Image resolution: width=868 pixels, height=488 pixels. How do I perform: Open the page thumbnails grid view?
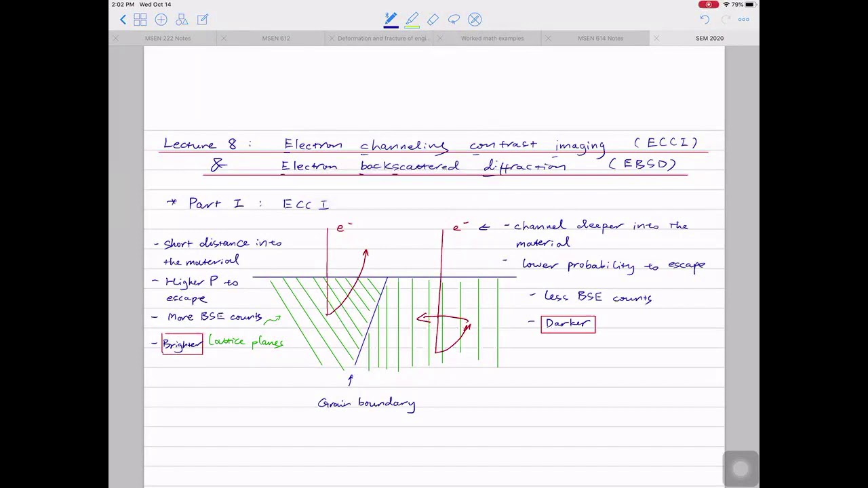click(x=140, y=20)
